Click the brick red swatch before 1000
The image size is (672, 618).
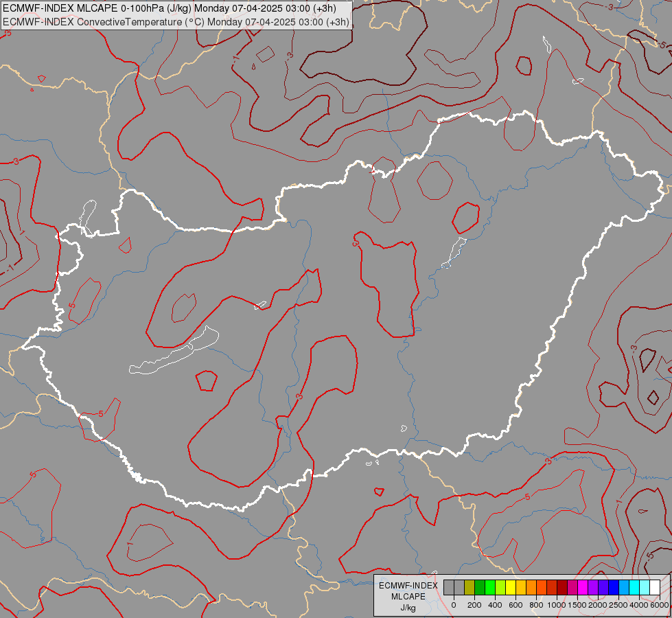tap(552, 587)
